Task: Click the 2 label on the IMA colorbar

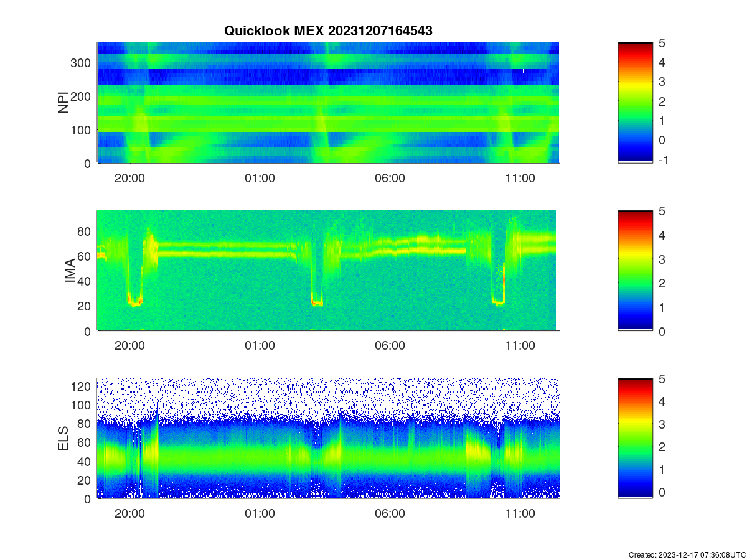Action: click(x=662, y=283)
